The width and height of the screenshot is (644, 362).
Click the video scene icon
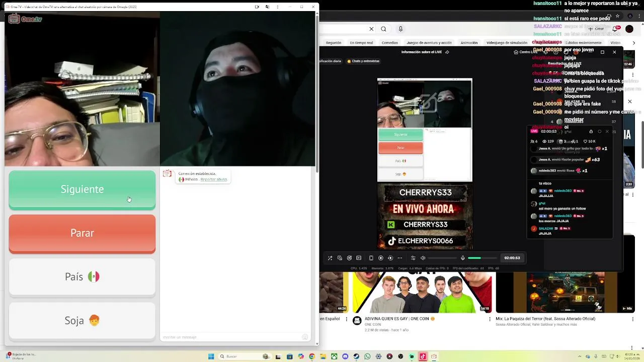[359, 258]
